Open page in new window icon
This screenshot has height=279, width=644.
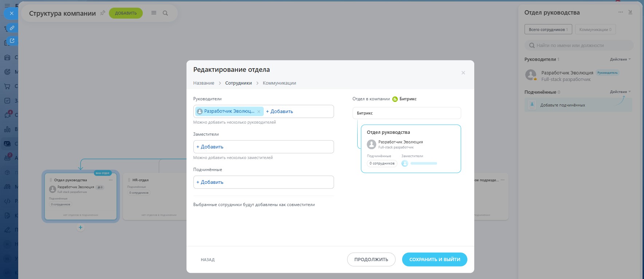click(12, 41)
